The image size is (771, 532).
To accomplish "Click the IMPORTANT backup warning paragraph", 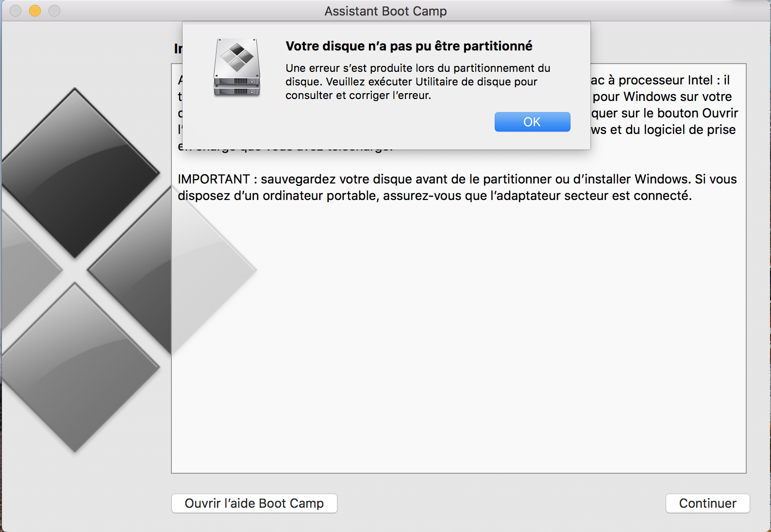I will click(x=457, y=187).
